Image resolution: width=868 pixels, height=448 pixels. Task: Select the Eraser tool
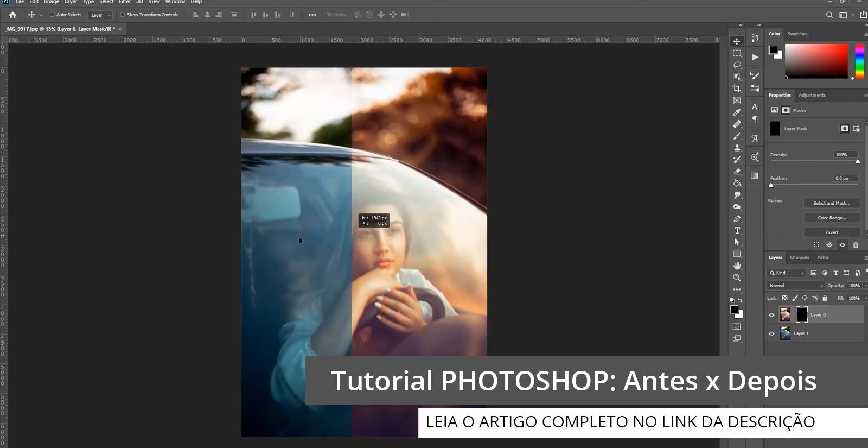click(737, 172)
